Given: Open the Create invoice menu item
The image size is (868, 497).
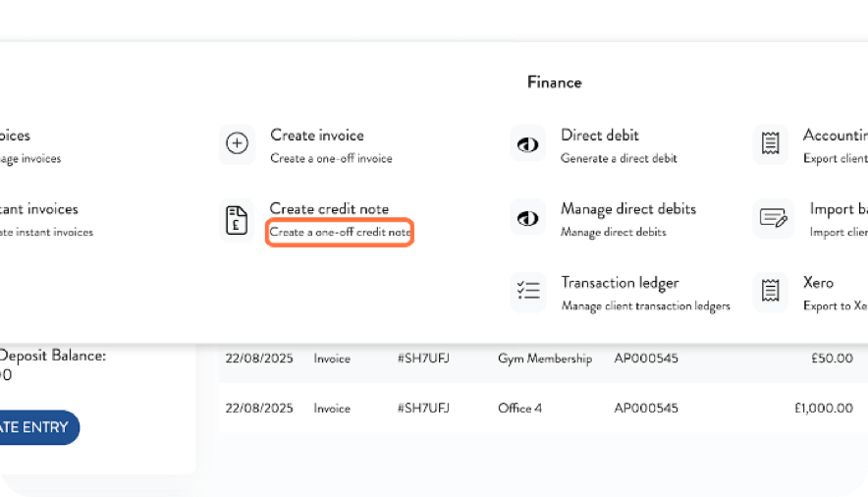Looking at the screenshot, I should tap(317, 136).
